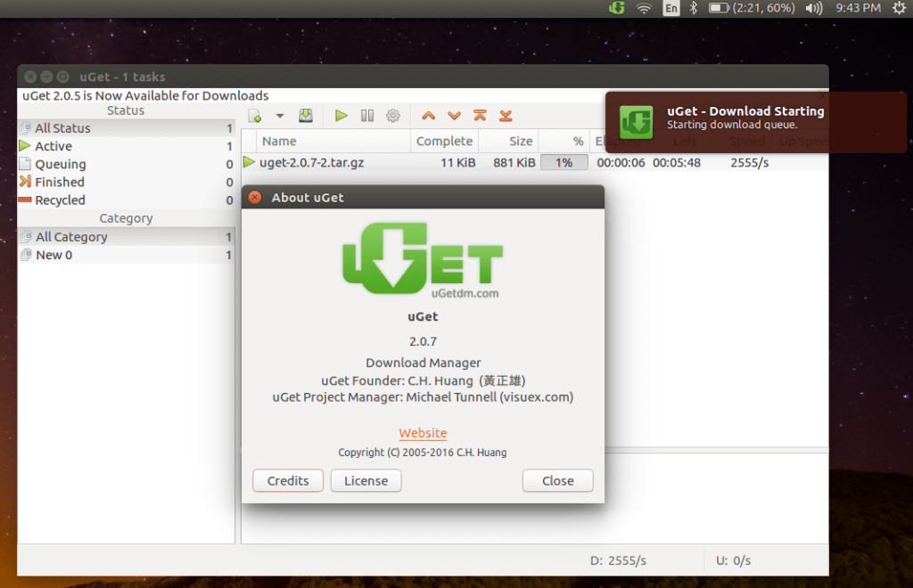The height and width of the screenshot is (588, 913).
Task: Click the 2555/s speed cell in the row
Action: [x=749, y=163]
